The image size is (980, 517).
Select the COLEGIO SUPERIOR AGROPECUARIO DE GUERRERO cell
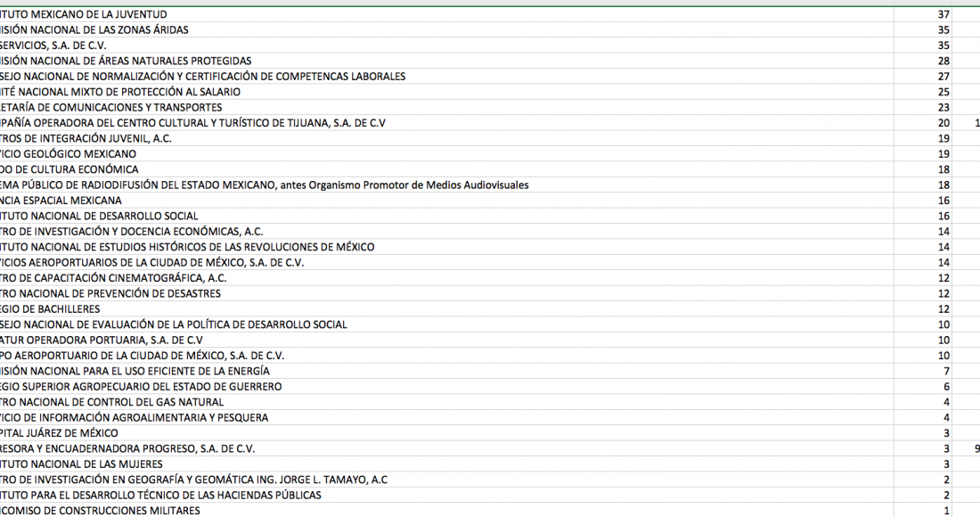click(x=141, y=386)
